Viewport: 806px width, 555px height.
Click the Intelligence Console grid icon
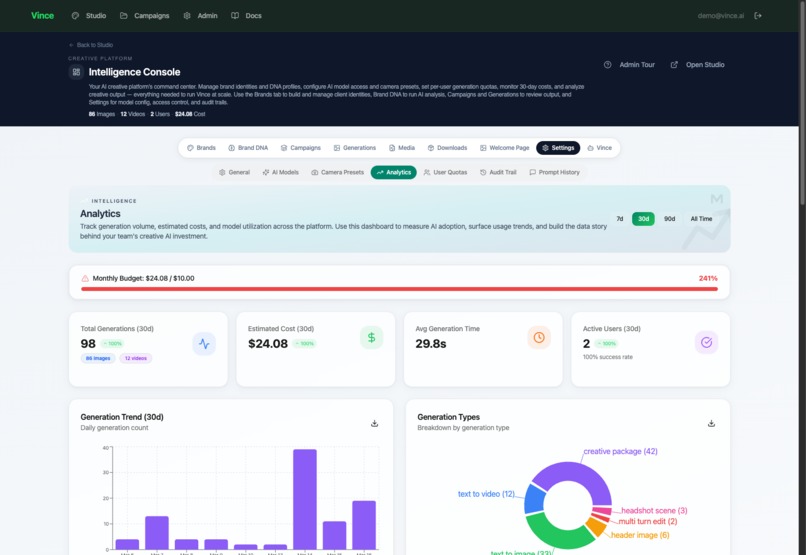coord(76,72)
